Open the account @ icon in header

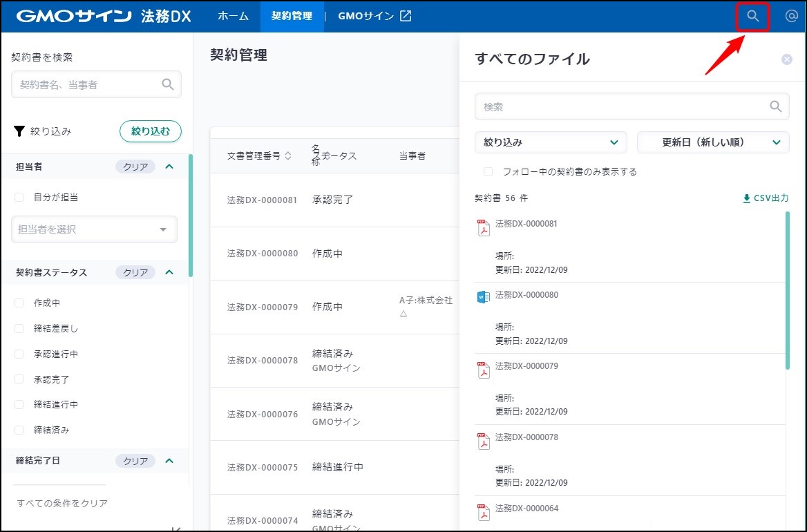coord(791,16)
